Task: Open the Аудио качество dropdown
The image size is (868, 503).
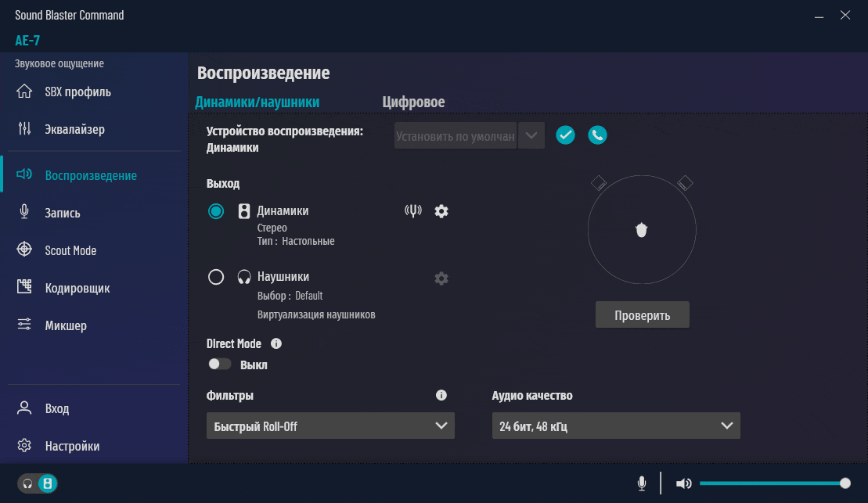Action: tap(615, 426)
